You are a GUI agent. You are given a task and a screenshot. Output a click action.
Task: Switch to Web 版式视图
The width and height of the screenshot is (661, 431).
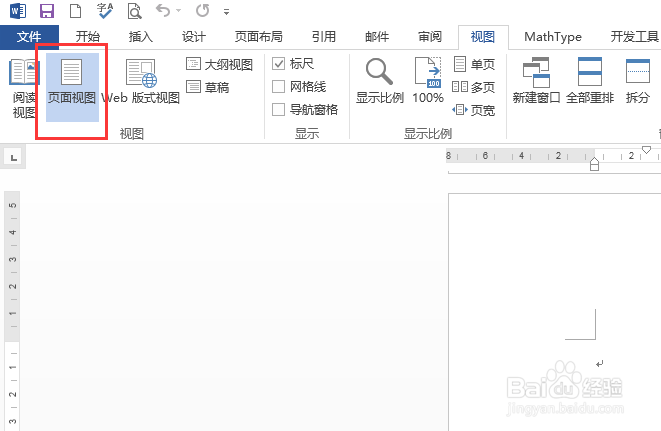[x=140, y=82]
